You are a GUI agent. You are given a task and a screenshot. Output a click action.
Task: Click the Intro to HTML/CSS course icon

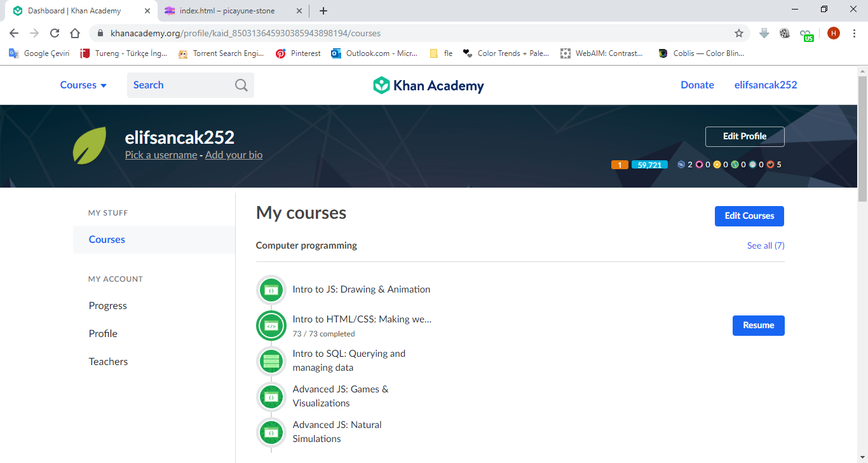tap(271, 326)
